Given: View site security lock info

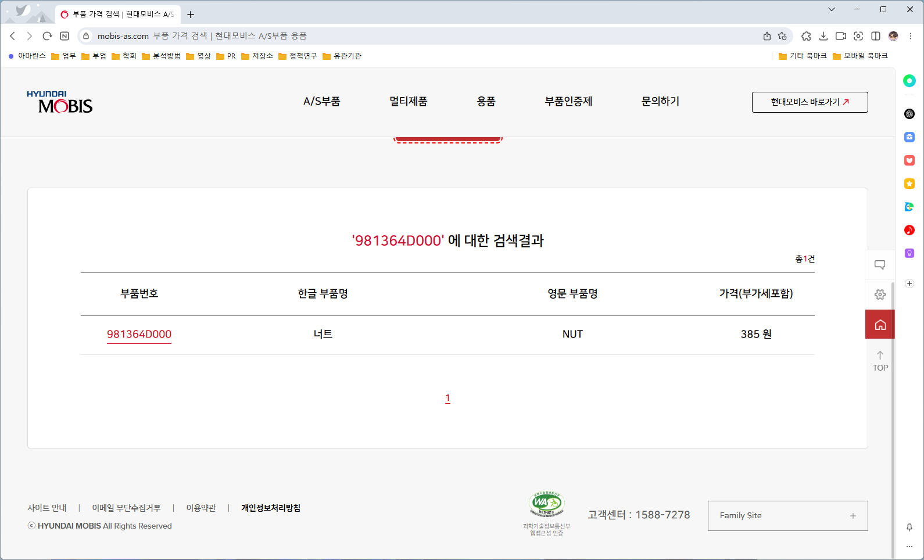Looking at the screenshot, I should [x=86, y=36].
